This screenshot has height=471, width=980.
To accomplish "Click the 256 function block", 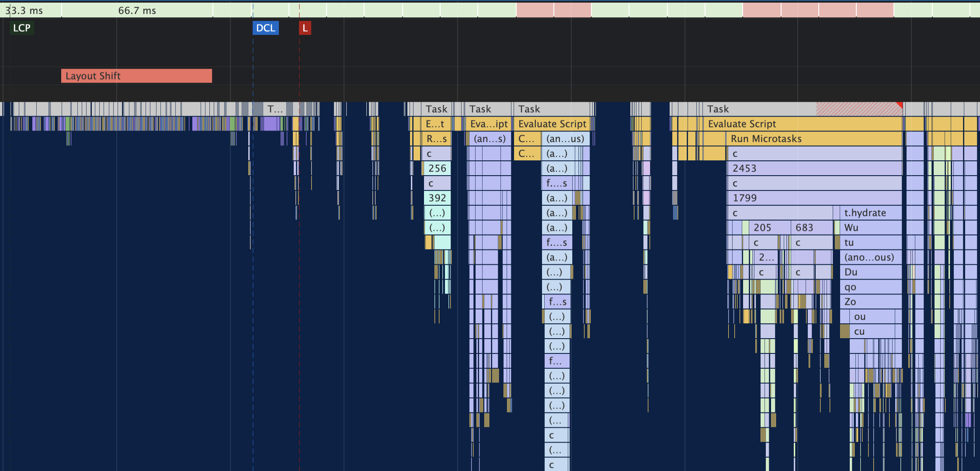I will [437, 168].
